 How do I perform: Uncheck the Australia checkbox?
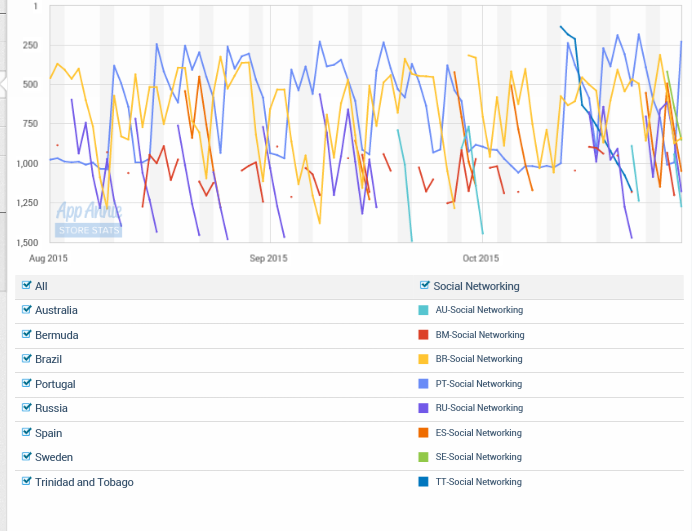pyautogui.click(x=27, y=310)
